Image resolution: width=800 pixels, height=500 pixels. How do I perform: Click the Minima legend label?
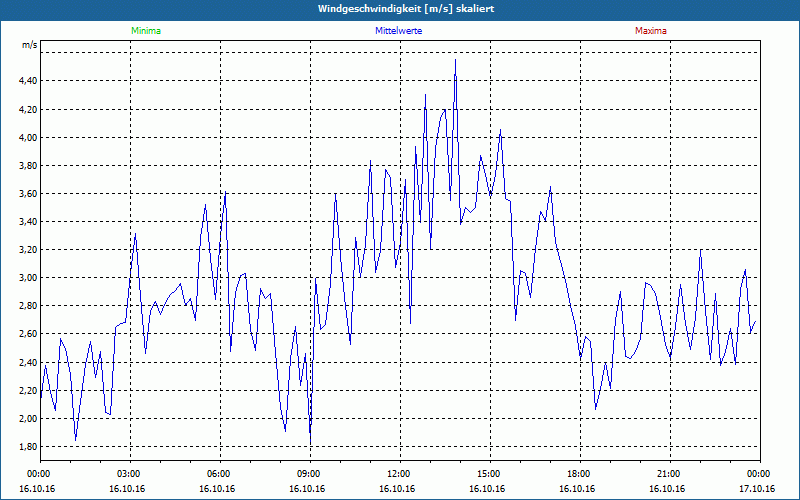click(146, 31)
